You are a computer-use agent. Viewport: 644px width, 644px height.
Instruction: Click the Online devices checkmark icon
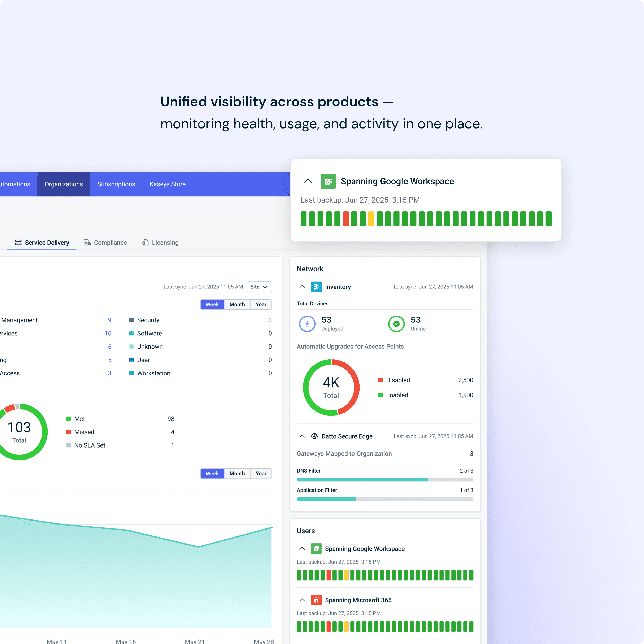(396, 324)
